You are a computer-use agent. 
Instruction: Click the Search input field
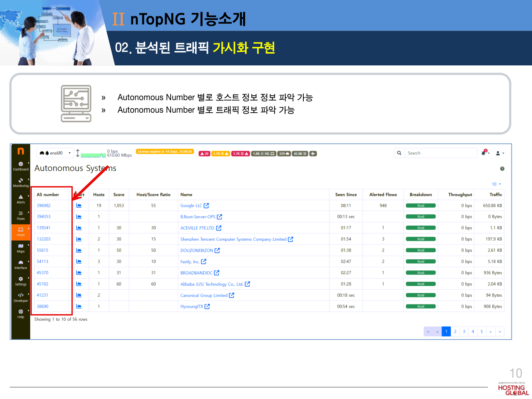coord(440,153)
